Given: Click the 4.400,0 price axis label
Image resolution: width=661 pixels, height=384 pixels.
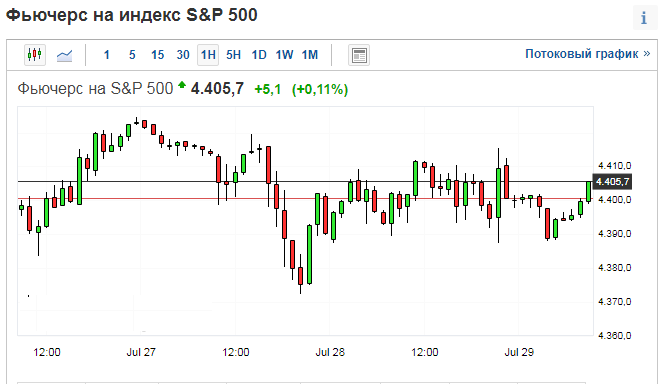Looking at the screenshot, I should pyautogui.click(x=614, y=199).
